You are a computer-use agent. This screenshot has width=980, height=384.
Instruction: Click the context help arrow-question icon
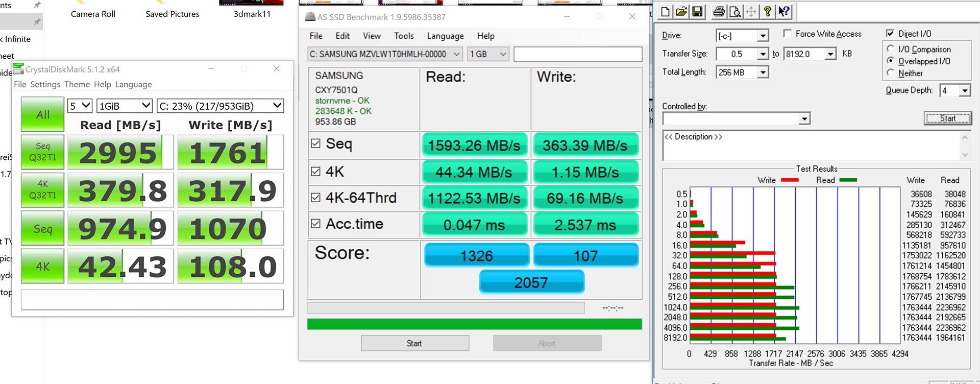[x=783, y=11]
